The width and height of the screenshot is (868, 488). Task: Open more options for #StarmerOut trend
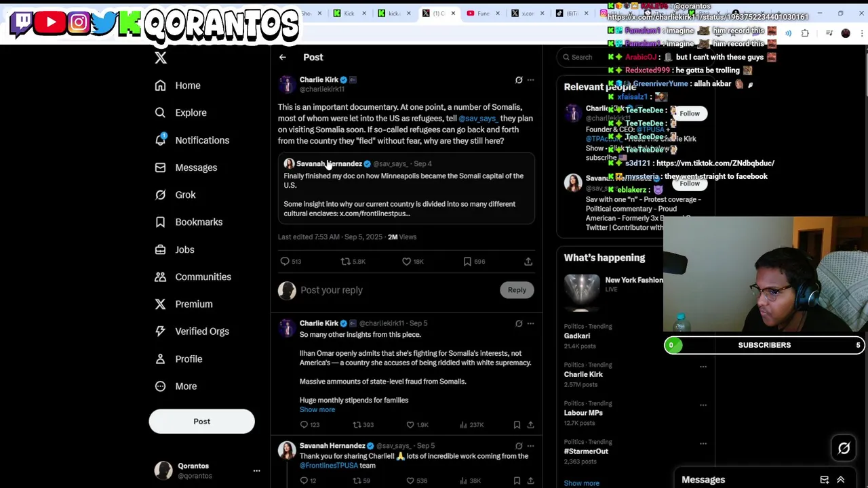(703, 444)
